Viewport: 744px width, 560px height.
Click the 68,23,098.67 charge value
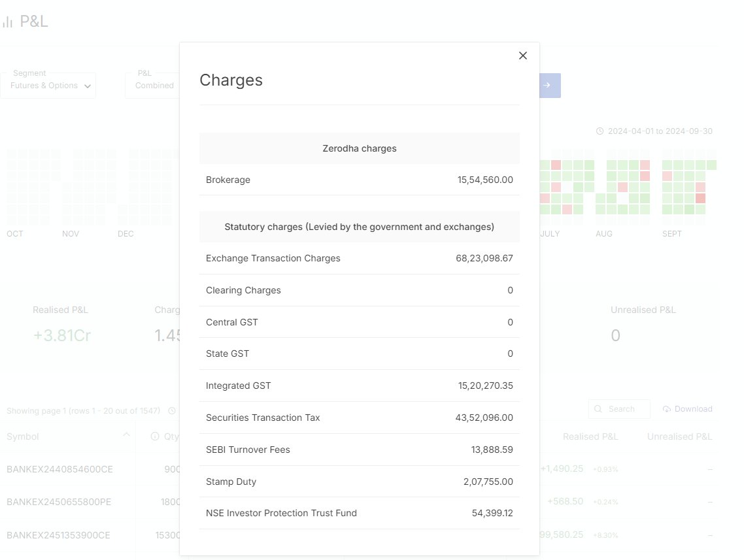pyautogui.click(x=484, y=258)
